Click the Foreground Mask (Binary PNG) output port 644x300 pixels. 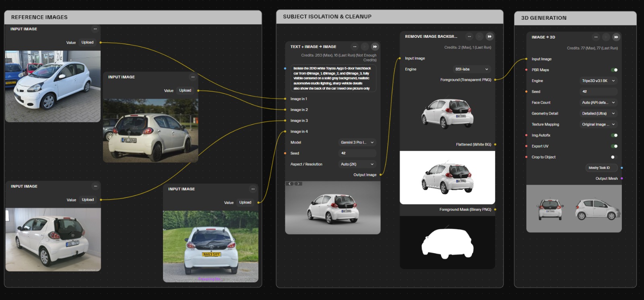495,210
